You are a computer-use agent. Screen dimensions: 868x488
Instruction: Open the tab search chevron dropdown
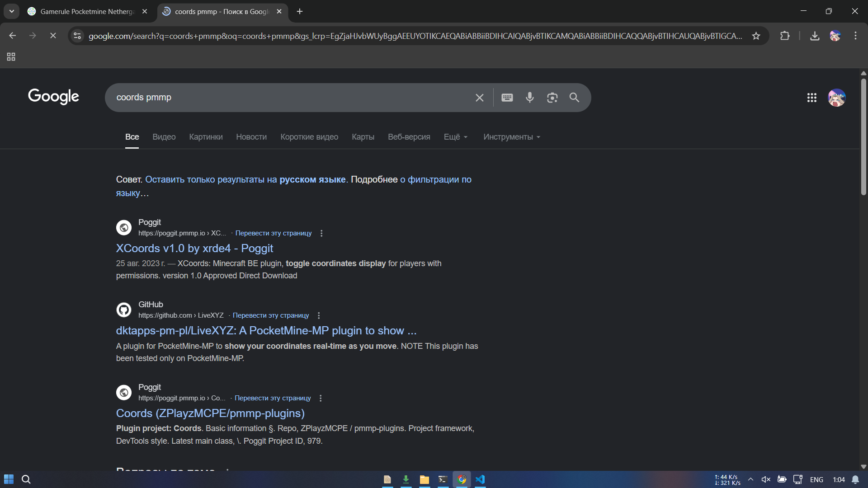[x=12, y=11]
